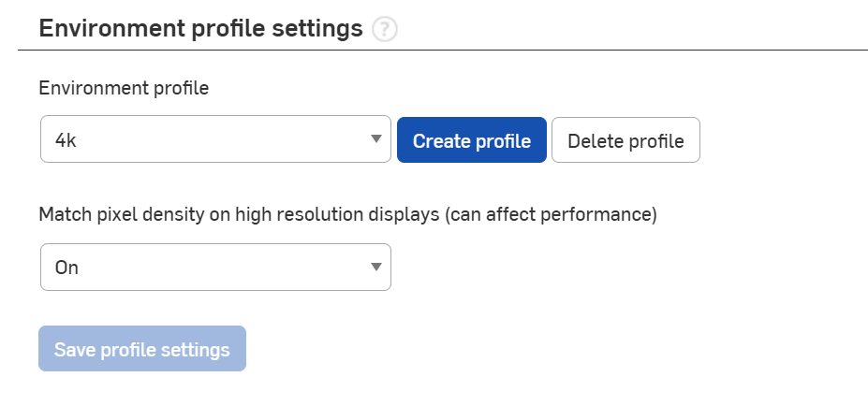Open the Environment profile dropdown
Viewport: 868px width, 406px height.
coord(215,140)
